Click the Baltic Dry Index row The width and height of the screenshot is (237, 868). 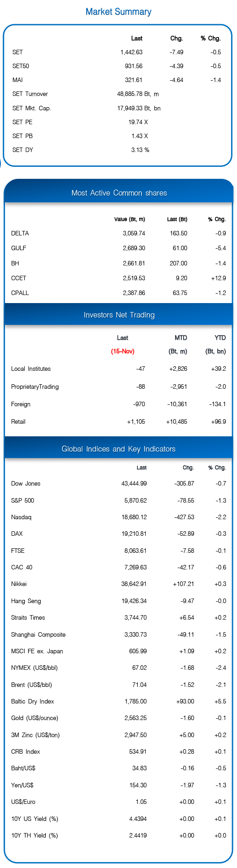point(118,701)
